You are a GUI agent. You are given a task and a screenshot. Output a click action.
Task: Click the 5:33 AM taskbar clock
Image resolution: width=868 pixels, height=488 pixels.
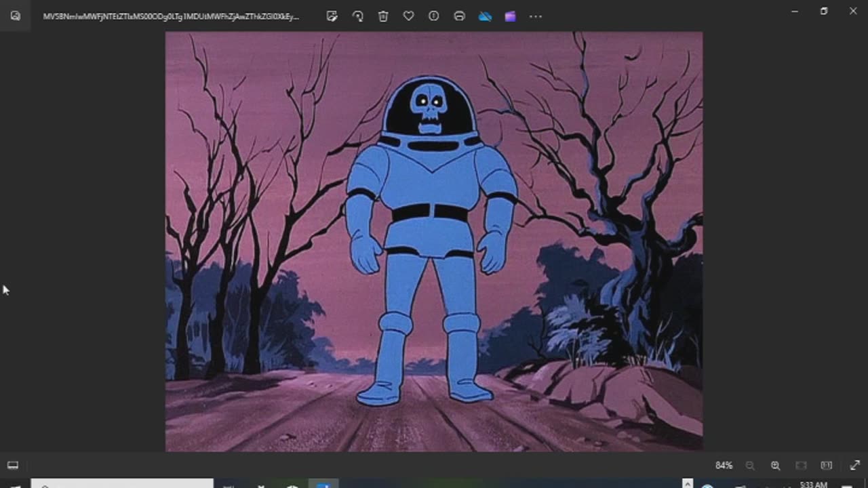coord(813,484)
